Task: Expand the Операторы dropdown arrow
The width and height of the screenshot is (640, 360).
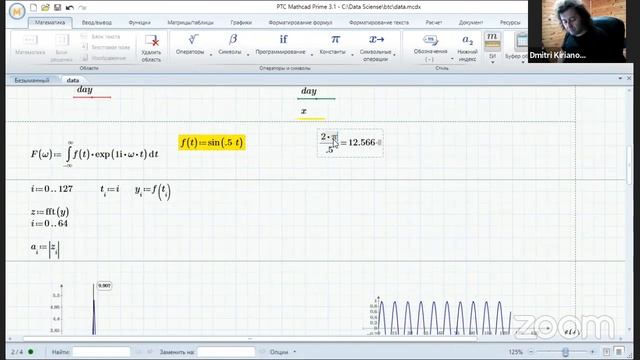Action: coord(211,54)
